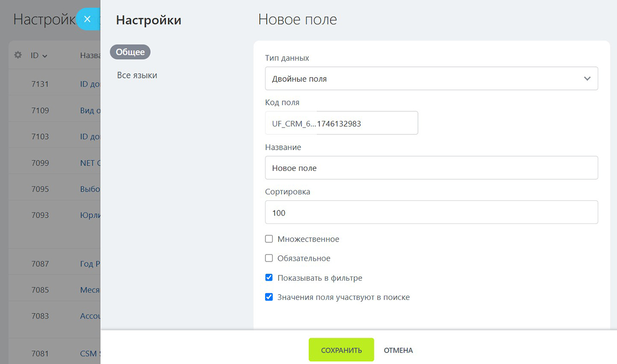Click the grid settings gear icon
The width and height of the screenshot is (617, 364).
click(x=18, y=55)
